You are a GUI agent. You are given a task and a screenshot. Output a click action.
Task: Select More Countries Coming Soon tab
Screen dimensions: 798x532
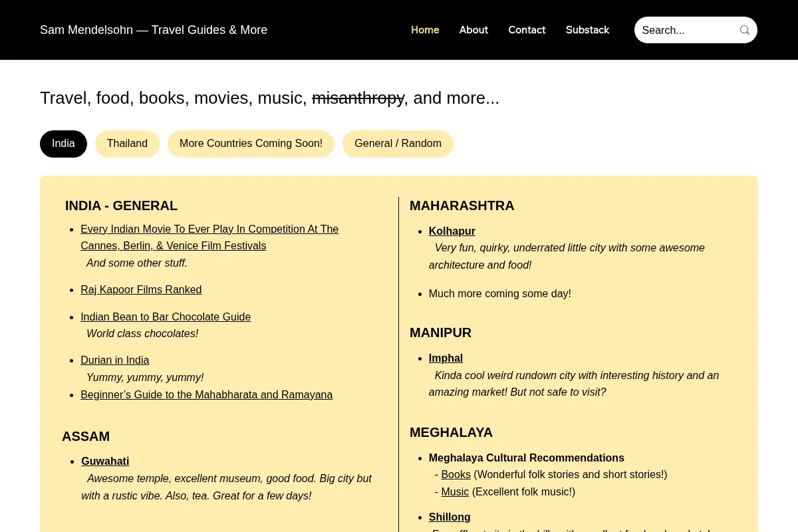[251, 144]
